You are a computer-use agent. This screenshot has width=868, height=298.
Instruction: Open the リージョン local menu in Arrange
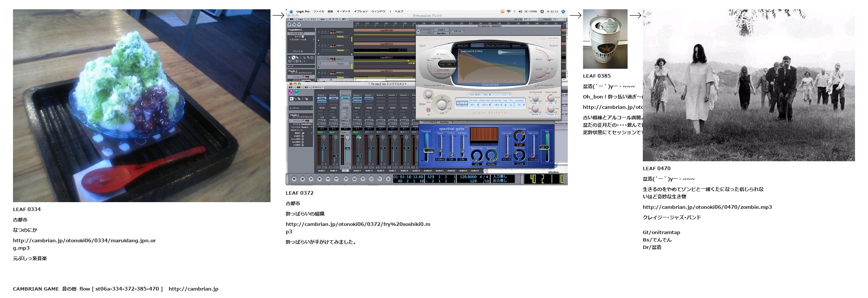pos(312,19)
